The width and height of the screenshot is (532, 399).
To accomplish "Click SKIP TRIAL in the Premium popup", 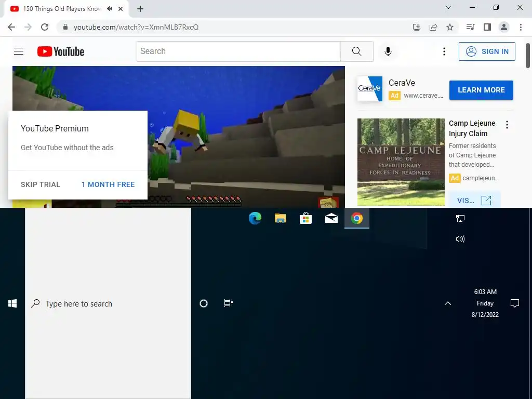I will pyautogui.click(x=41, y=184).
